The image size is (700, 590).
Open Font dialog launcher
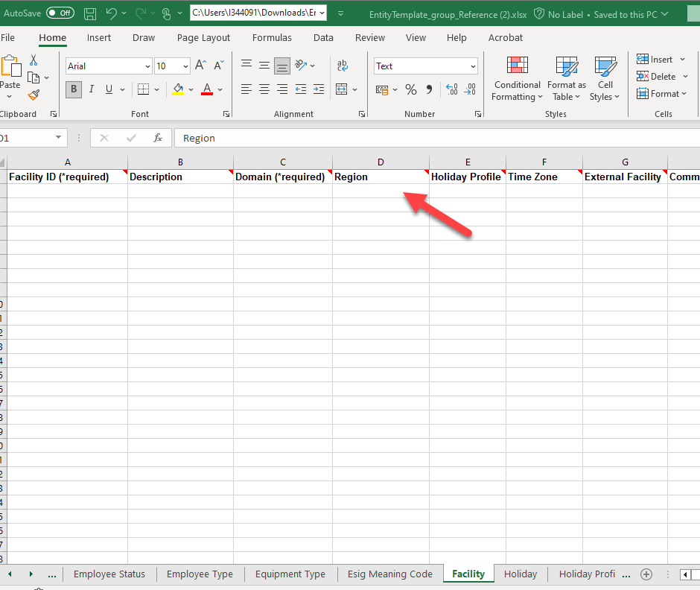pos(226,114)
